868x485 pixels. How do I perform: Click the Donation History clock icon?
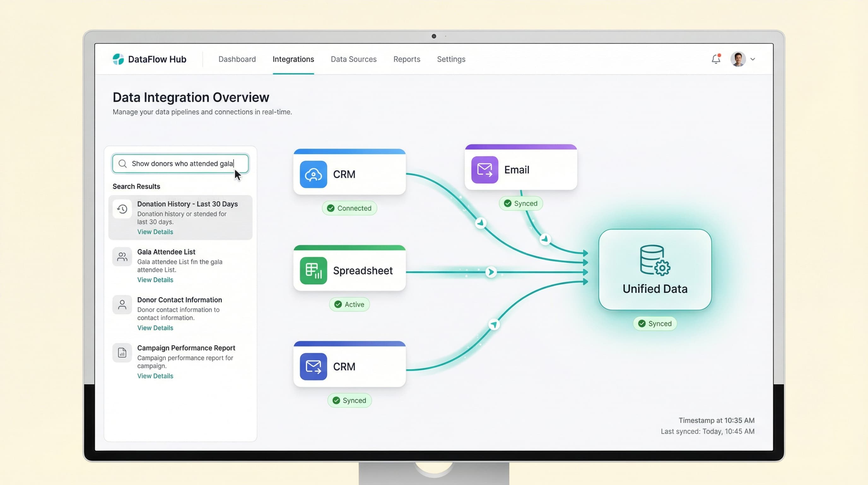point(122,209)
